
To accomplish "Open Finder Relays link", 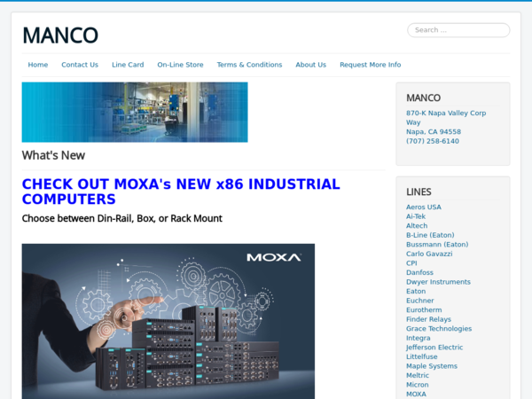I will pyautogui.click(x=428, y=319).
